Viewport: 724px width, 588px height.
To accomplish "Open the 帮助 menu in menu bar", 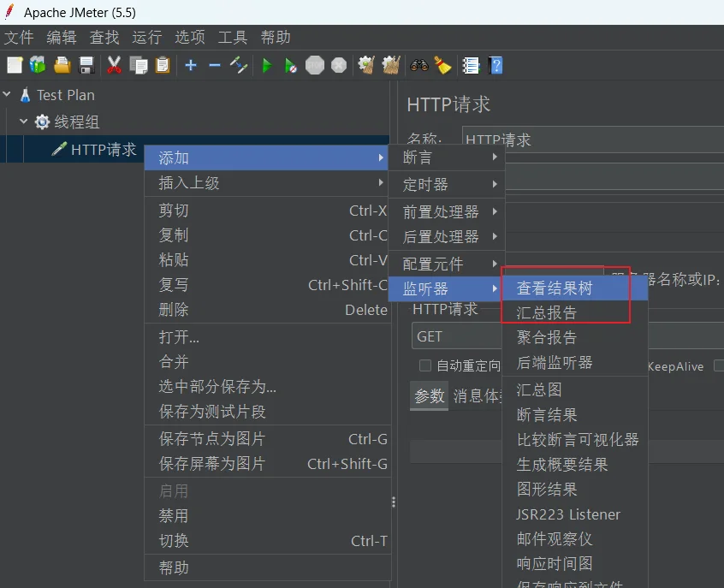I will click(276, 37).
